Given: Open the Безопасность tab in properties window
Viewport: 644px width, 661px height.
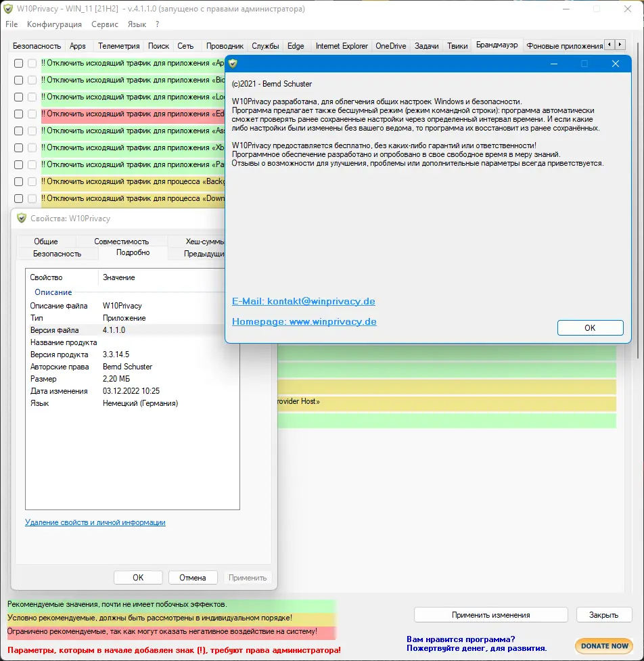Looking at the screenshot, I should pos(57,254).
